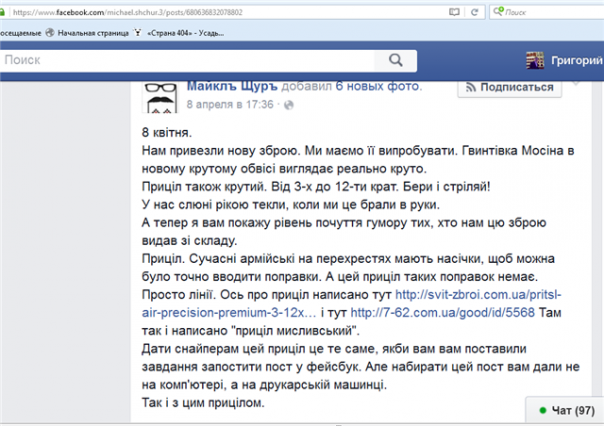The height and width of the screenshot is (426, 604).
Task: Click the text line "8 квітня."
Action: point(167,132)
